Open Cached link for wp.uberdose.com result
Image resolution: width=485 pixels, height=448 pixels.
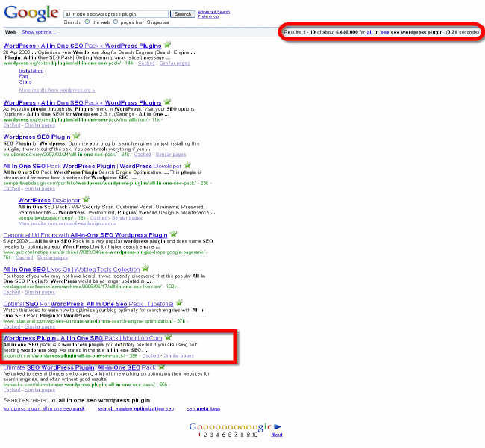click(143, 154)
